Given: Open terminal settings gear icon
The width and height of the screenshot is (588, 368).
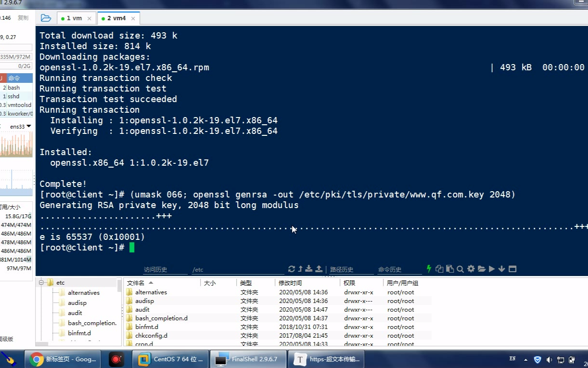Looking at the screenshot, I should coord(471,269).
